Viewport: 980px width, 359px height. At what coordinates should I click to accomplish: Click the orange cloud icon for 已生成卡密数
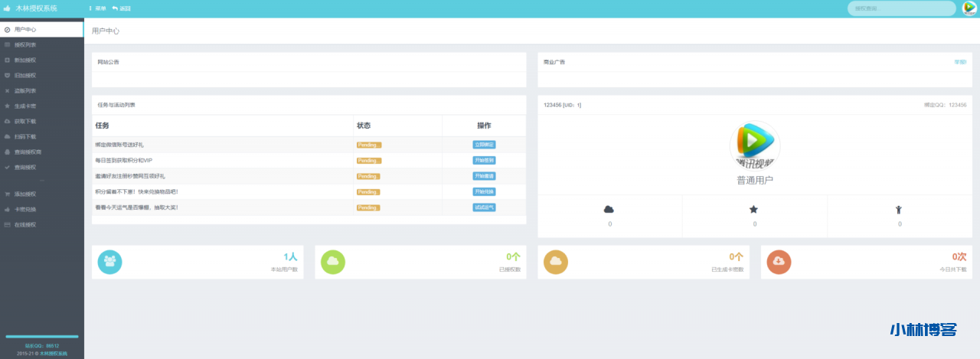556,262
